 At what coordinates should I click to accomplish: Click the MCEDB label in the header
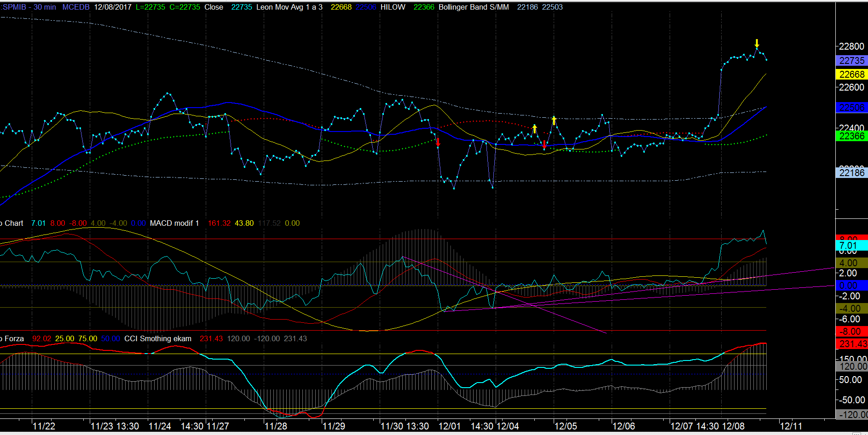pyautogui.click(x=76, y=7)
